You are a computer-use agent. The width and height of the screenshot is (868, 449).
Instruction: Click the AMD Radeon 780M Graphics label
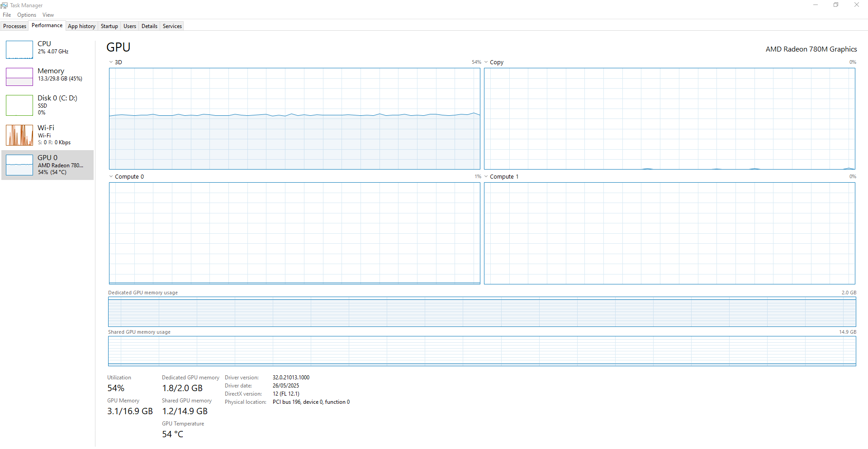[x=811, y=49]
